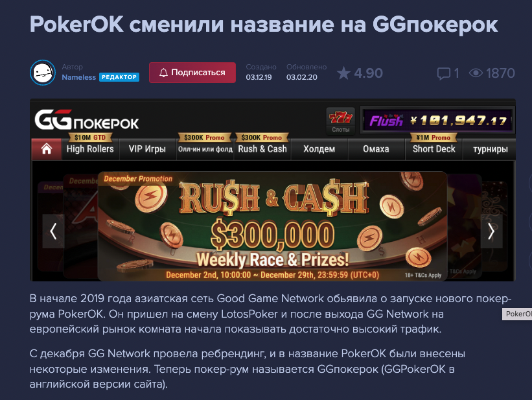Open the 777 Слоты icon

341,121
